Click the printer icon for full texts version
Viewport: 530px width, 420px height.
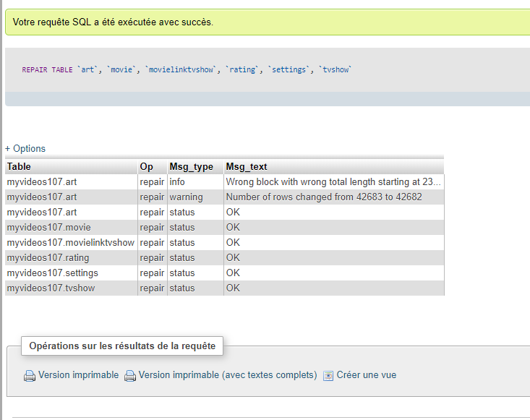tap(130, 375)
